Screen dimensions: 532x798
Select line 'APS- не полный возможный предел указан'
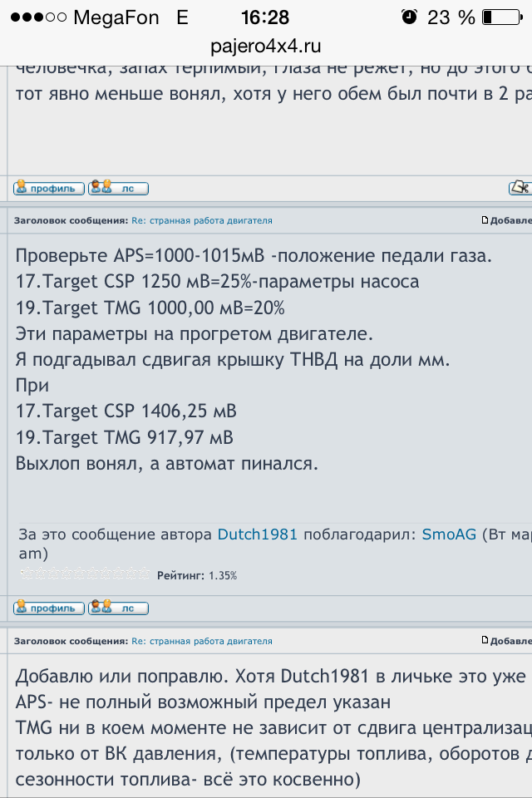pos(203,702)
